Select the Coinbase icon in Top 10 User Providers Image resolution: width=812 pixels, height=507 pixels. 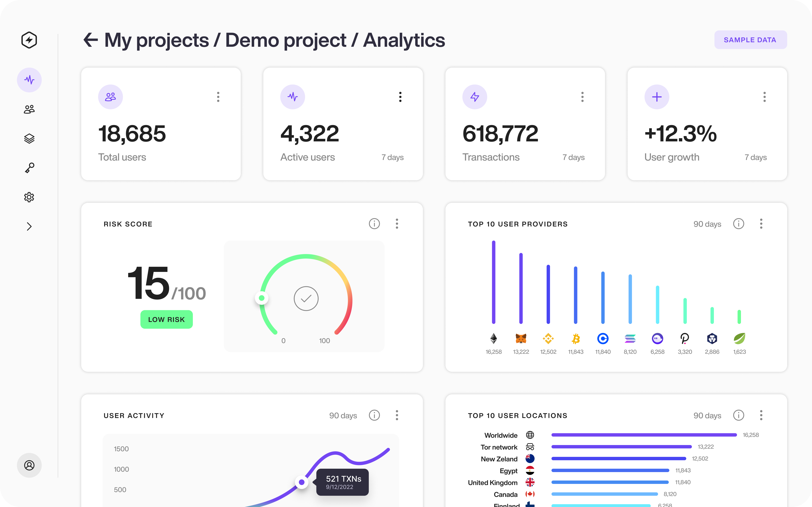click(x=603, y=339)
